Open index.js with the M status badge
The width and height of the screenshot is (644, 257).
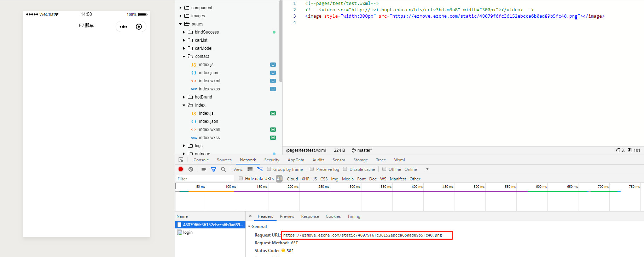point(206,113)
